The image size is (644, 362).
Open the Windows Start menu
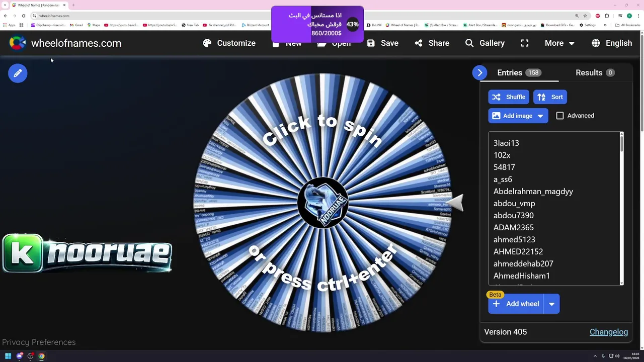tap(8, 356)
